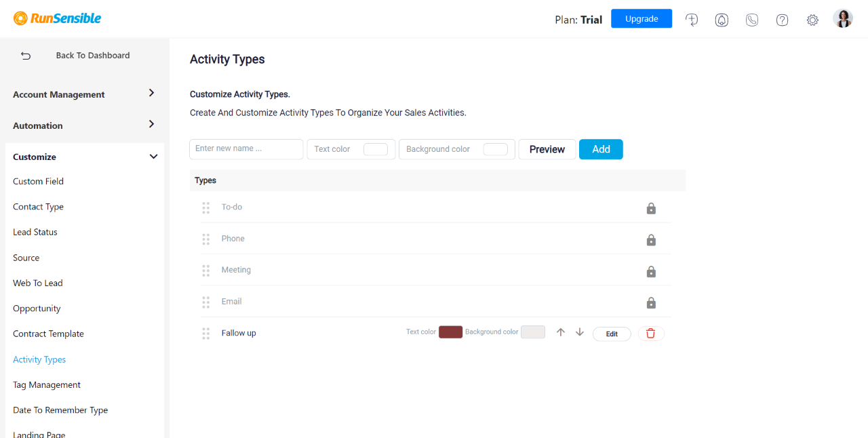Open Contact Type settings

pos(39,207)
